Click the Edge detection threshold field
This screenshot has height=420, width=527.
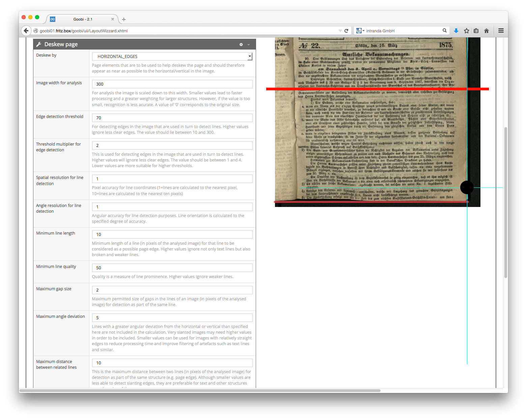pyautogui.click(x=172, y=118)
